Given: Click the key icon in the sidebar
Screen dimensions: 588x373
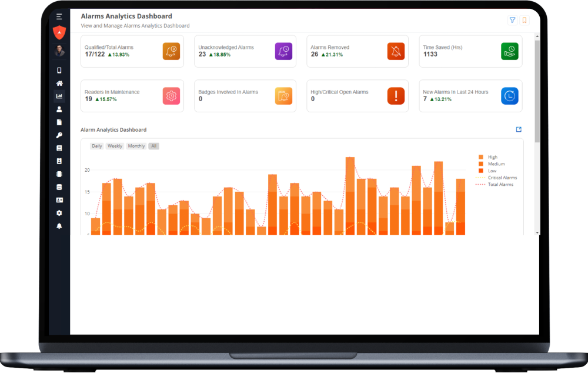Looking at the screenshot, I should [x=59, y=135].
